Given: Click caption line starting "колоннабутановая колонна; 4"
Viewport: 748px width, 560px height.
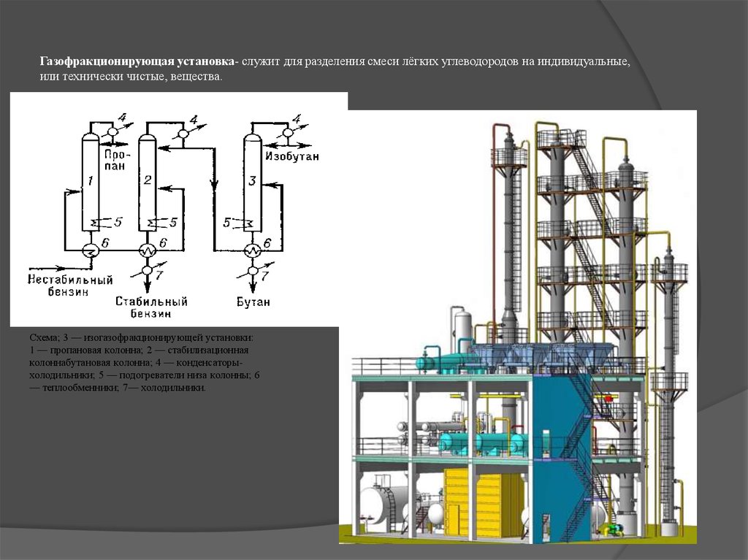Looking at the screenshot, I should tap(136, 363).
